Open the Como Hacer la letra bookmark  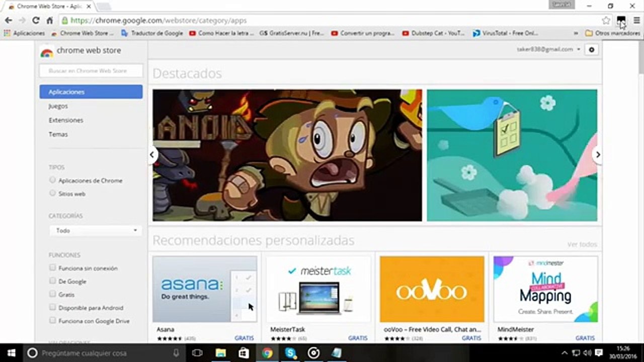(221, 33)
